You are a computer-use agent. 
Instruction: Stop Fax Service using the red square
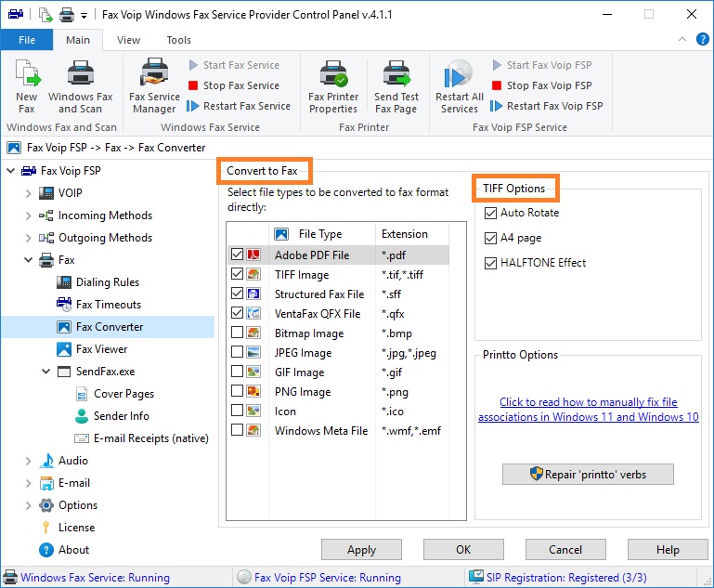193,85
